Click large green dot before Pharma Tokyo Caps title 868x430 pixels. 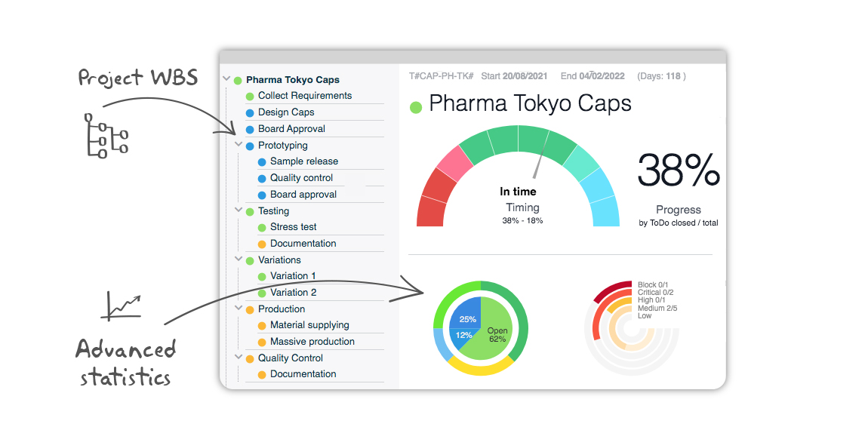tap(415, 107)
